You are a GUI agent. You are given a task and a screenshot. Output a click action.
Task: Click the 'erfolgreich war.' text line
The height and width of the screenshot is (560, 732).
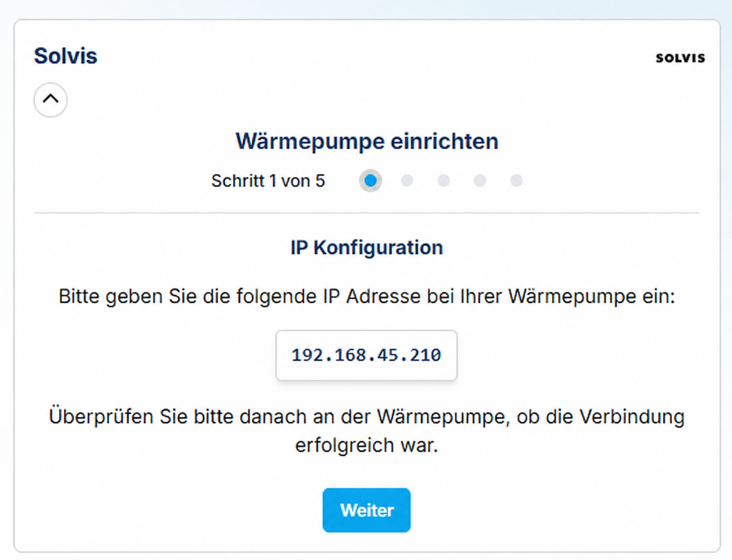click(367, 445)
